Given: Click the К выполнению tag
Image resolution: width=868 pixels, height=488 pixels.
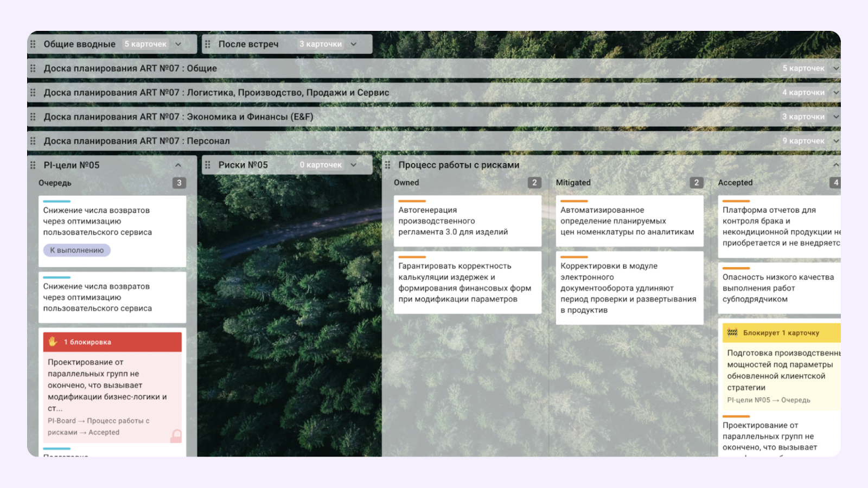Looking at the screenshot, I should point(77,250).
